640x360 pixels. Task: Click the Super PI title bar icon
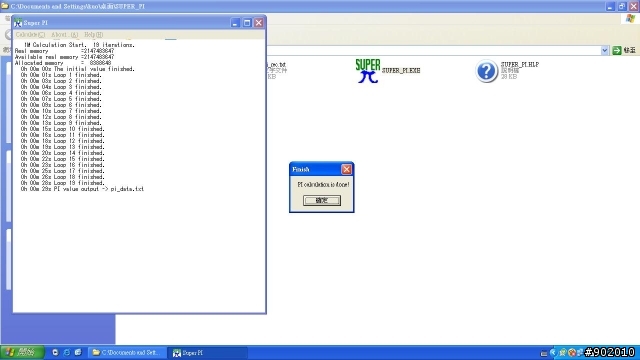click(x=18, y=23)
